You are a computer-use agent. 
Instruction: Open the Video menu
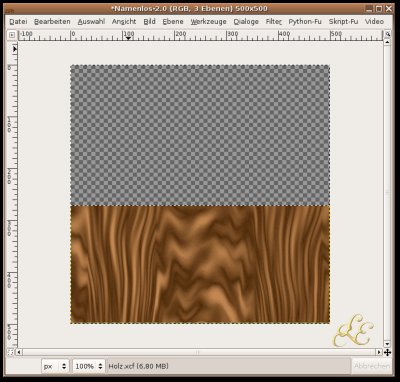click(x=374, y=22)
